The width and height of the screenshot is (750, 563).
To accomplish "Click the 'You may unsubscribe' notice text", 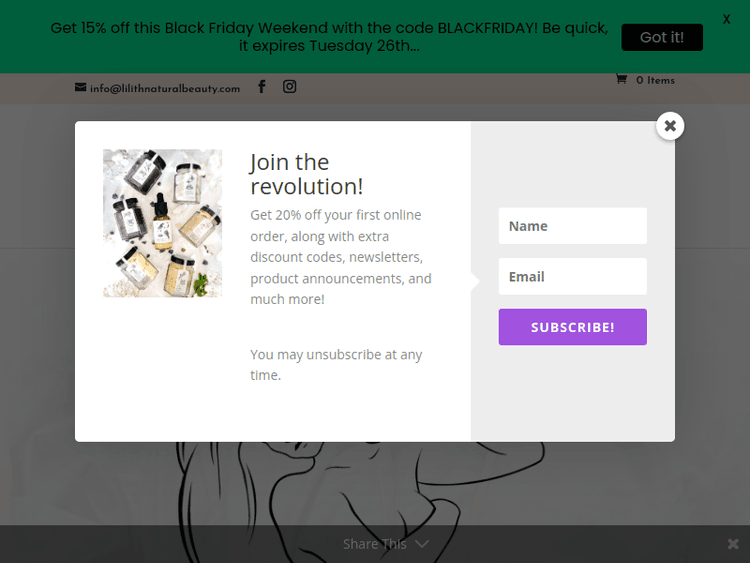I will click(336, 365).
